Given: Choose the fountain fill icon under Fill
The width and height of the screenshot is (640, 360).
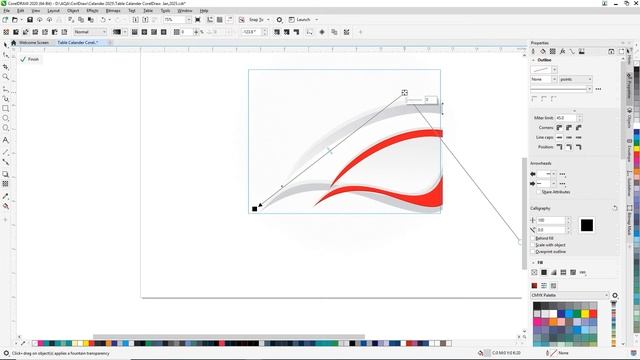Looking at the screenshot, I should 553,272.
